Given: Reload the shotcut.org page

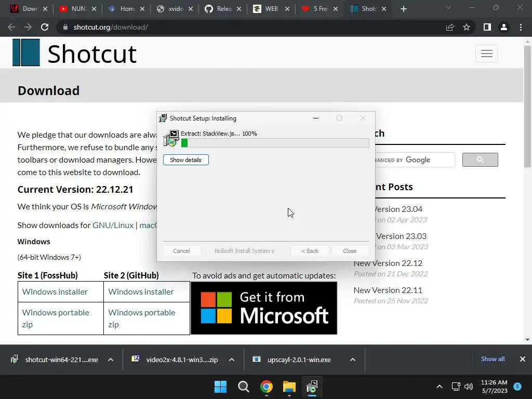Looking at the screenshot, I should click(x=45, y=27).
